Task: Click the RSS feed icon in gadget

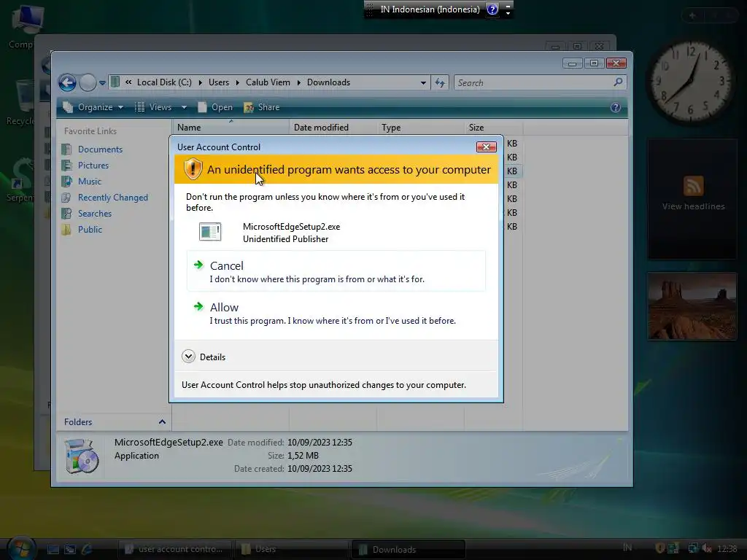Action: tap(693, 186)
